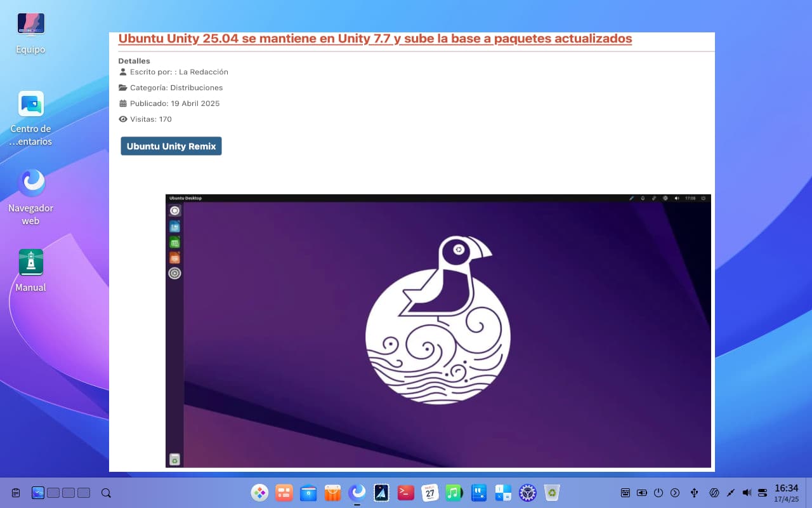This screenshot has width=812, height=508.
Task: Open the volume speaker tray icon
Action: [x=747, y=493]
